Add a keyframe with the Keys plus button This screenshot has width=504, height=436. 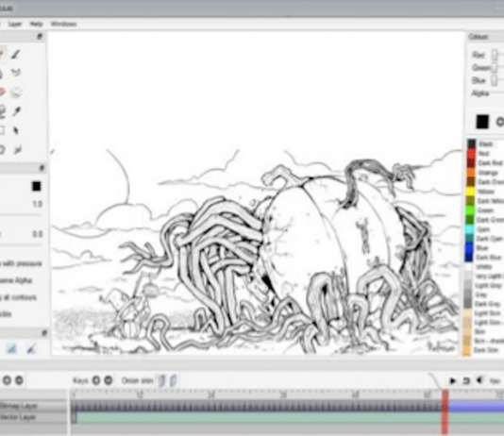point(95,380)
